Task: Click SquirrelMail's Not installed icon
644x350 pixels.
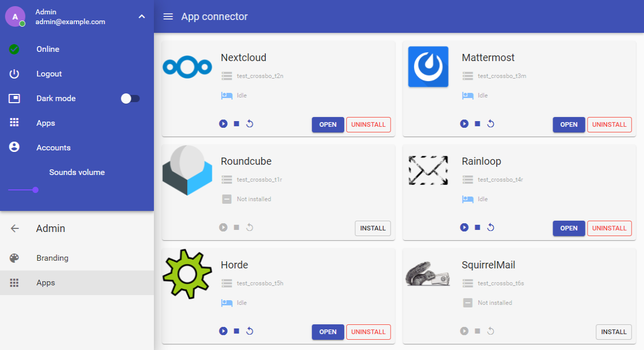Action: pos(467,303)
